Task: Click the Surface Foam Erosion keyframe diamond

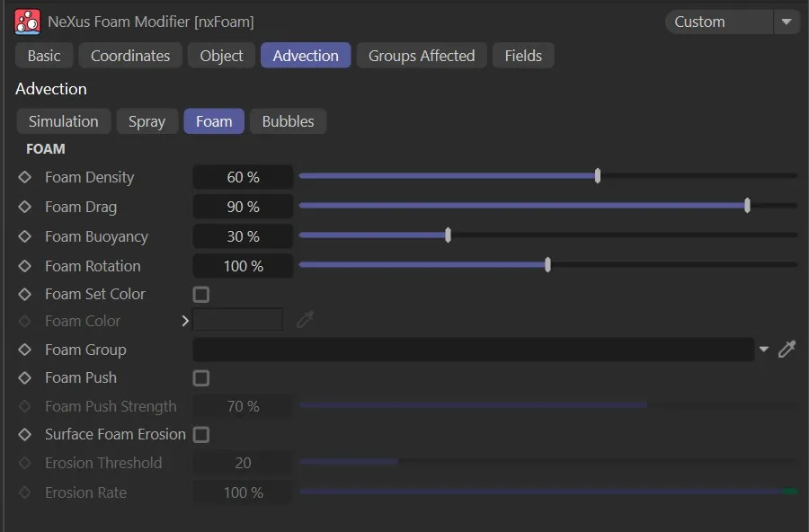Action: tap(25, 434)
